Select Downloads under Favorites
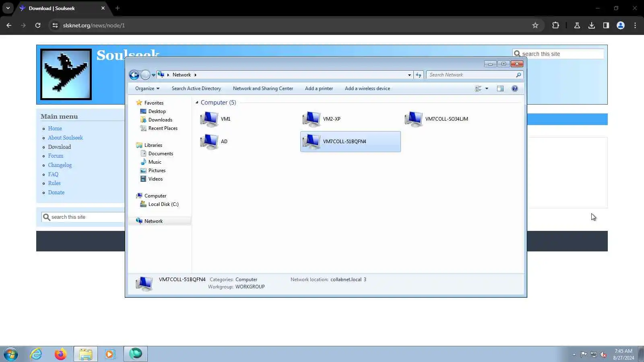 tap(160, 120)
